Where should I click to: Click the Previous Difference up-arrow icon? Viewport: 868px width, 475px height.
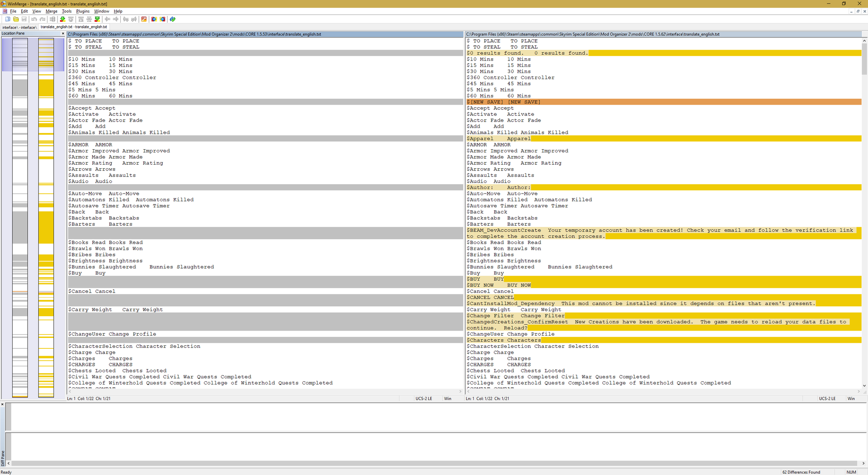[71, 19]
